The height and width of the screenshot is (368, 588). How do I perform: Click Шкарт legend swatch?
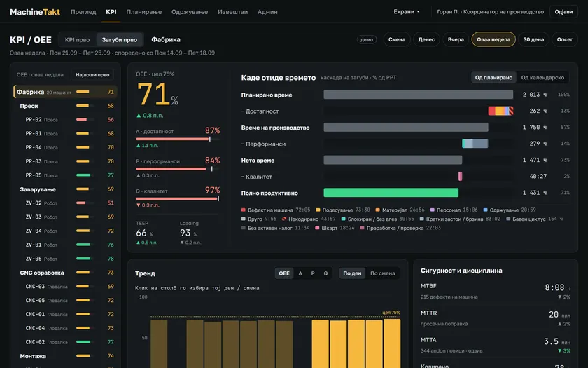pyautogui.click(x=317, y=228)
